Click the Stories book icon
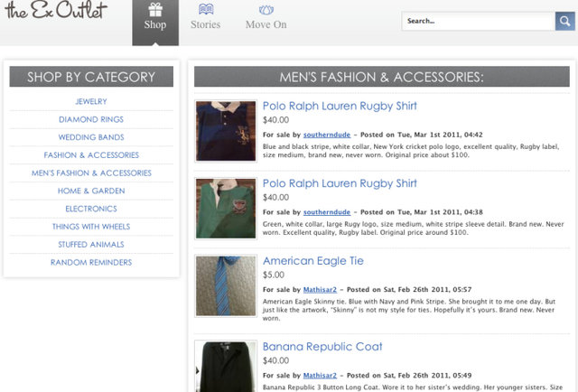 [x=206, y=9]
